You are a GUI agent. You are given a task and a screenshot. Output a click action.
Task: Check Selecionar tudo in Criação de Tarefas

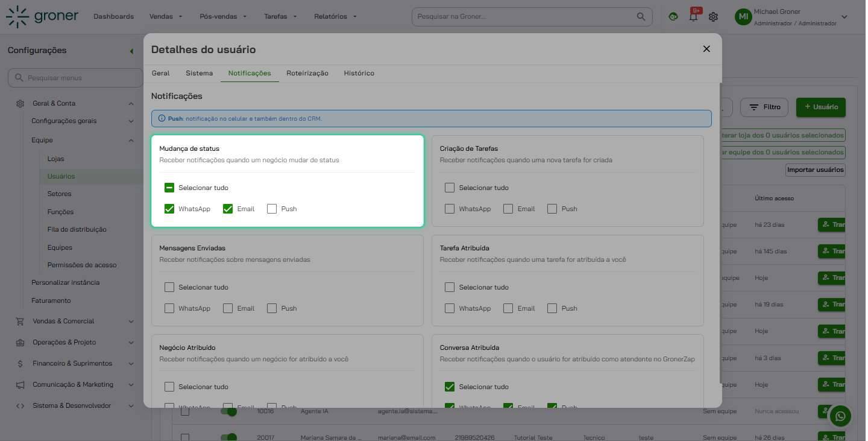tap(450, 188)
